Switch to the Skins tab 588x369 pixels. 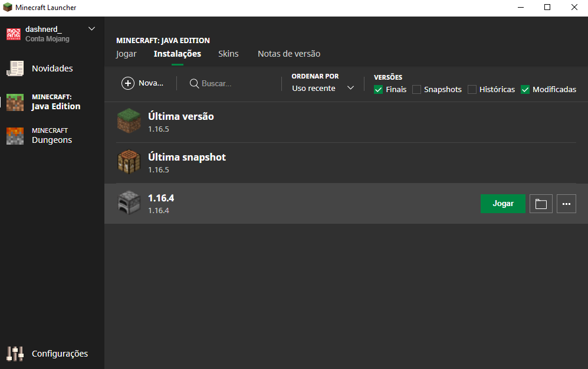(x=228, y=54)
